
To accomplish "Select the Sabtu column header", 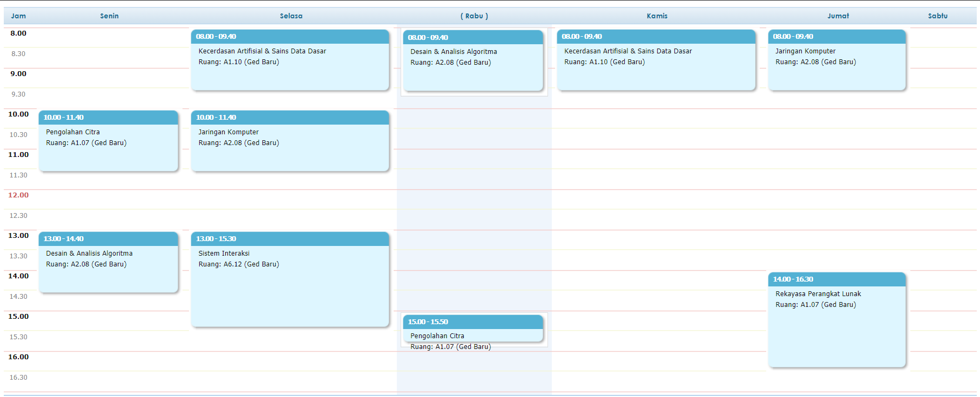I will pyautogui.click(x=938, y=16).
